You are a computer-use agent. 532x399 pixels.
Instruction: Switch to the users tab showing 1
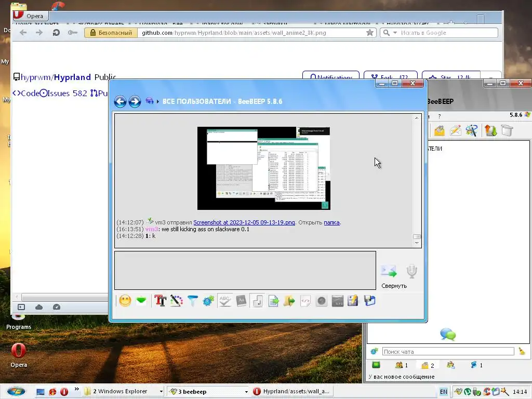[402, 365]
